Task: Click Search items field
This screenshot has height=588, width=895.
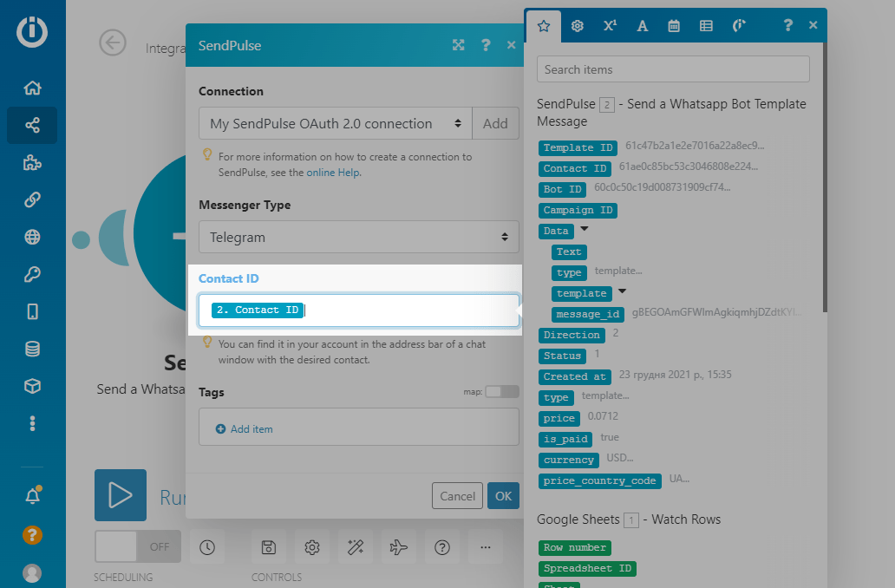Action: 673,69
